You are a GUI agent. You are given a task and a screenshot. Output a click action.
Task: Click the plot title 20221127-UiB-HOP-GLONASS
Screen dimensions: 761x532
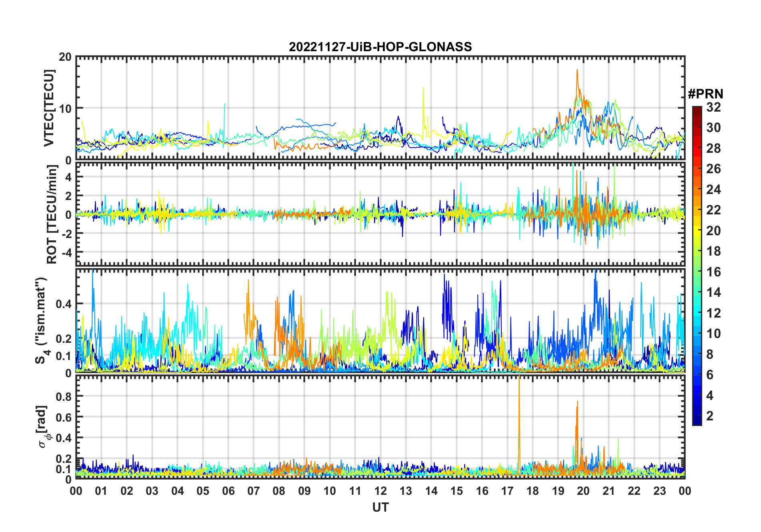tap(380, 47)
